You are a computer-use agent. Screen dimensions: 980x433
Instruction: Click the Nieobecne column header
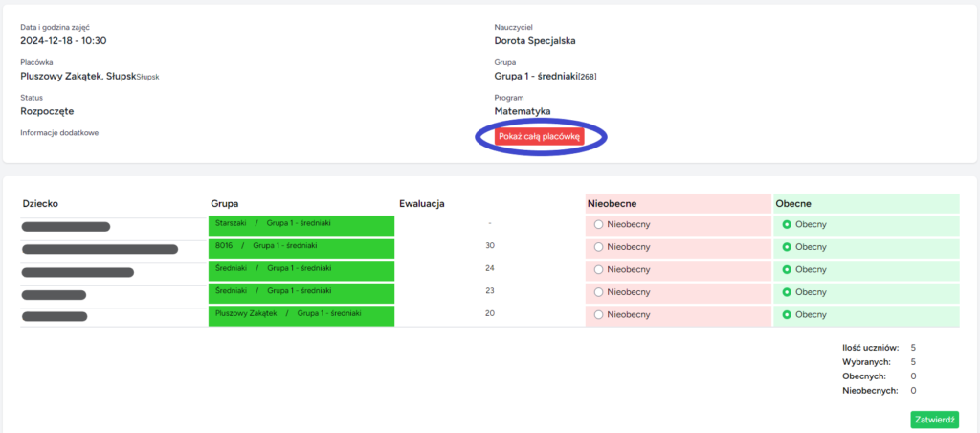click(612, 203)
